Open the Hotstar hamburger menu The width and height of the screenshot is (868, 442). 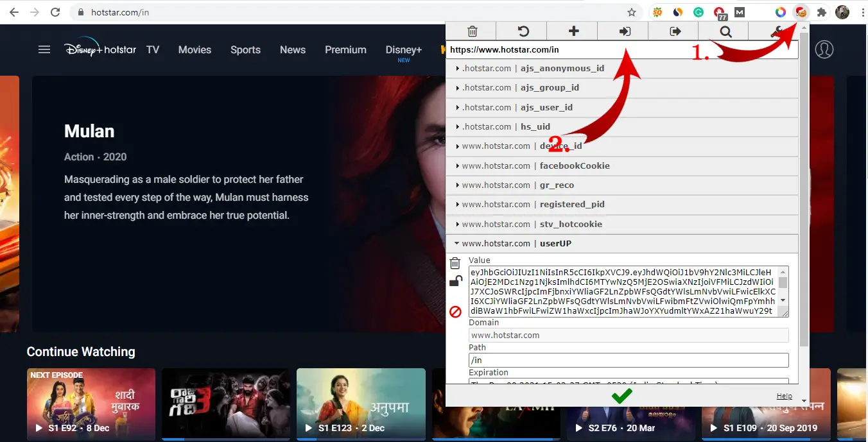coord(44,49)
